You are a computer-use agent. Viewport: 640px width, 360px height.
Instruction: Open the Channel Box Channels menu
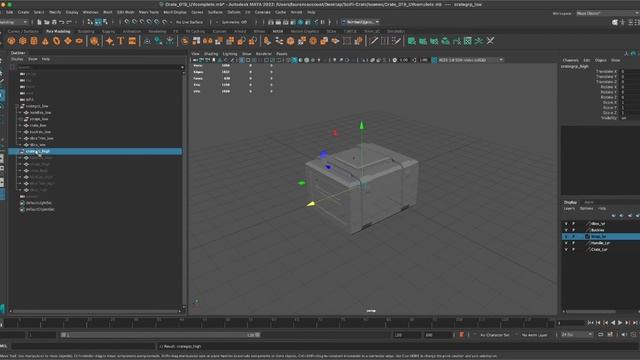click(x=570, y=60)
